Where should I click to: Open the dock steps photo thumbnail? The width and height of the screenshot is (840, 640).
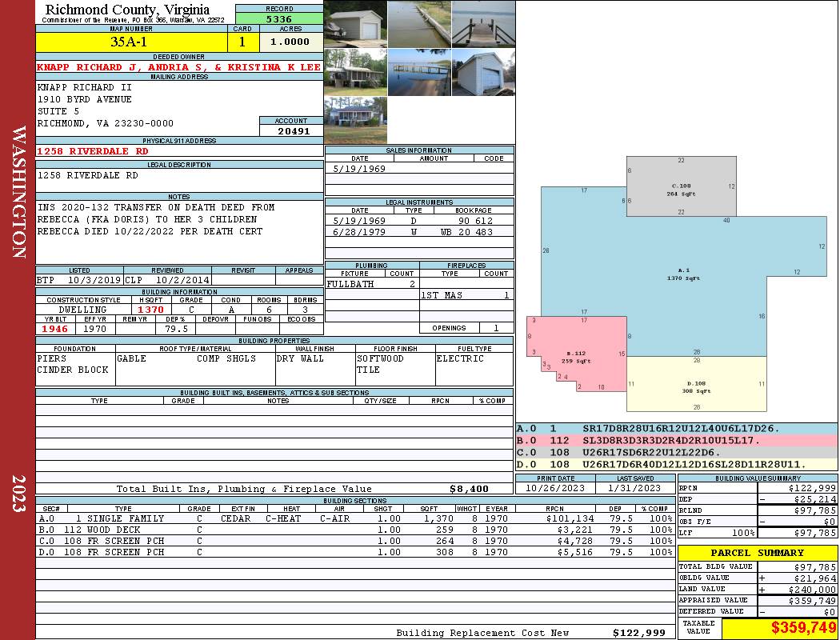(484, 24)
